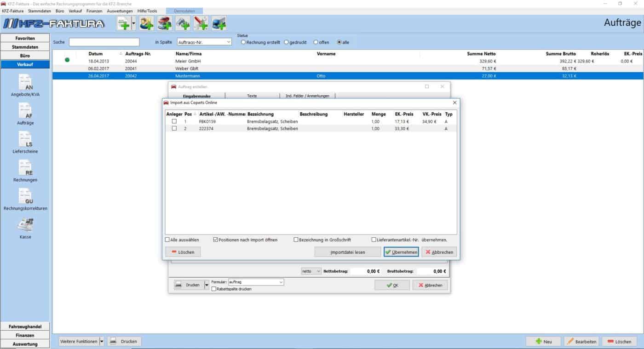This screenshot has height=349, width=644.
Task: Open the Hilfe/Tools menu
Action: pos(147,11)
